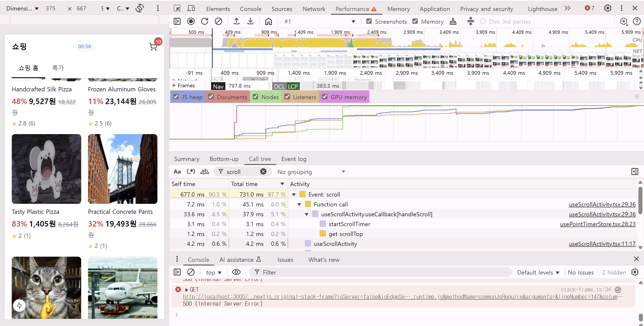Click the upload profile icon

(x=236, y=21)
